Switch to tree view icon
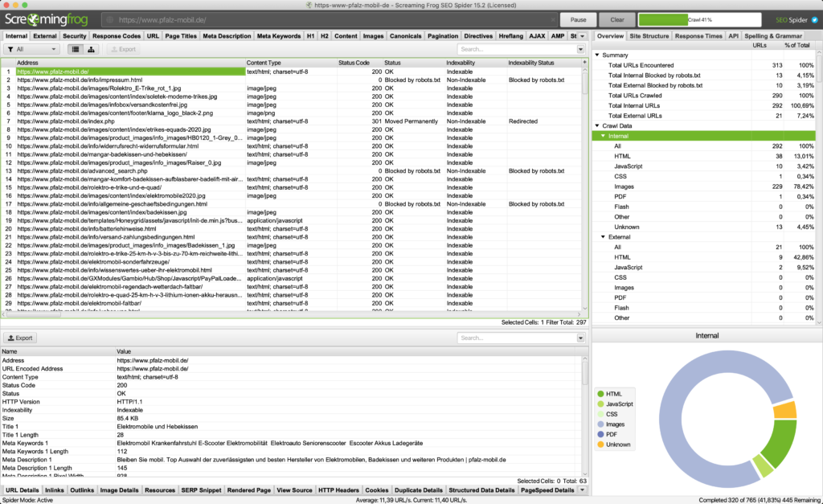823x504 pixels. [90, 49]
